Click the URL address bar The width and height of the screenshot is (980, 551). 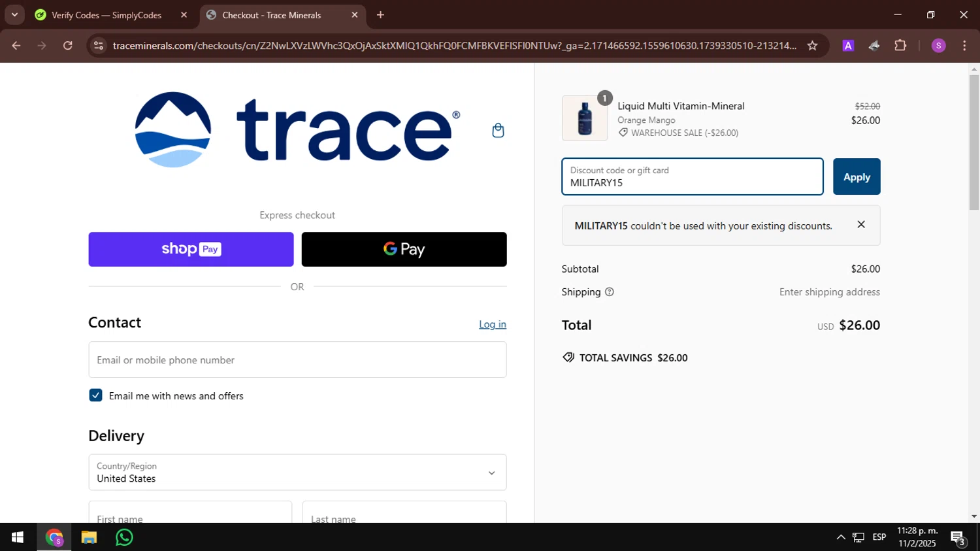point(454,46)
